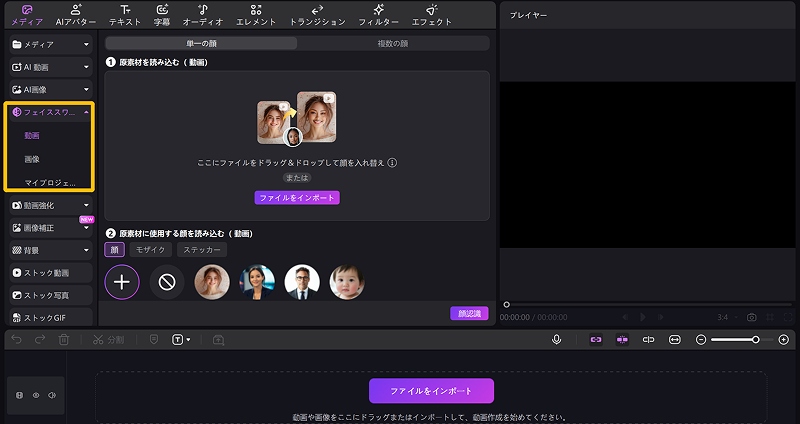Select 動画 under face swap

[32, 136]
